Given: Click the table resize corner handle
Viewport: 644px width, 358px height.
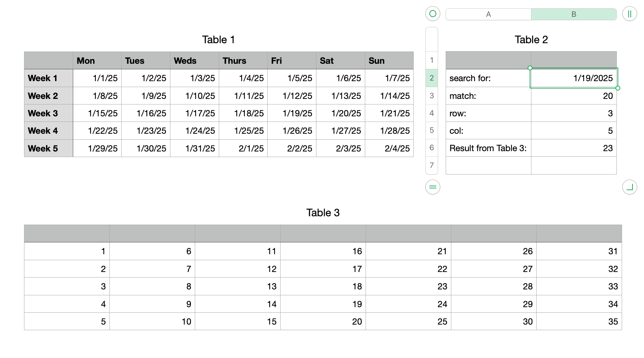Looking at the screenshot, I should tap(629, 187).
